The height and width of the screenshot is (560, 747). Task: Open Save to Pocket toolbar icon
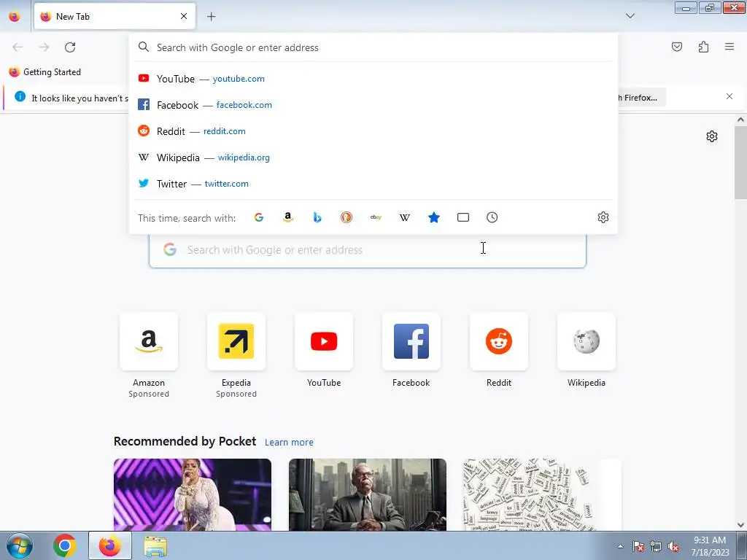coord(677,47)
